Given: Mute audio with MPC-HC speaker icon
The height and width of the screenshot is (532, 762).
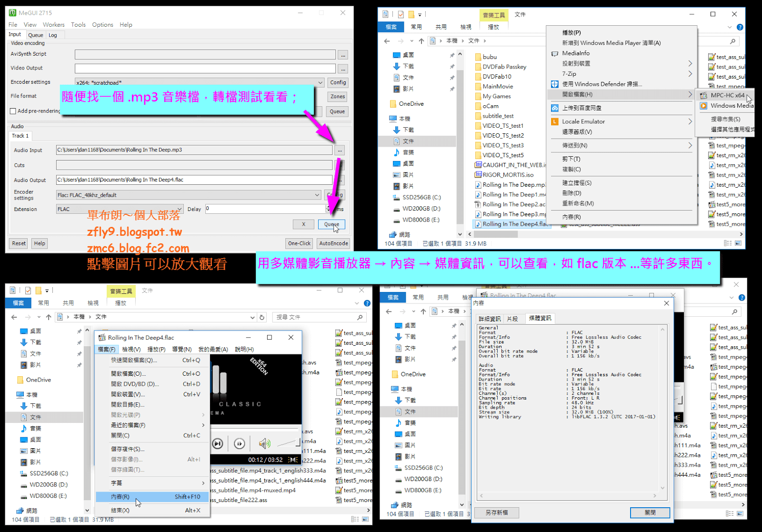Looking at the screenshot, I should (264, 444).
